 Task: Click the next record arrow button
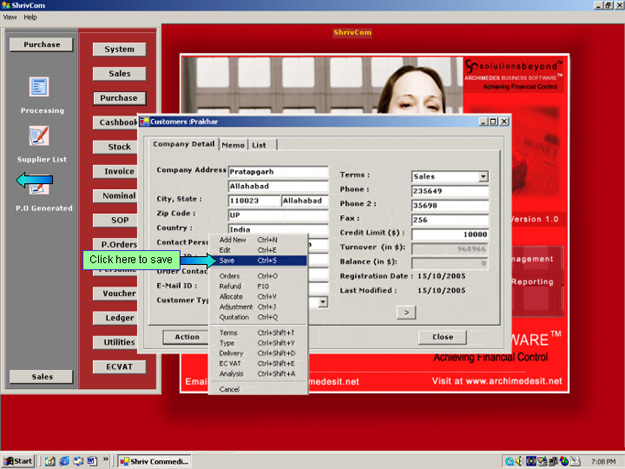(406, 312)
